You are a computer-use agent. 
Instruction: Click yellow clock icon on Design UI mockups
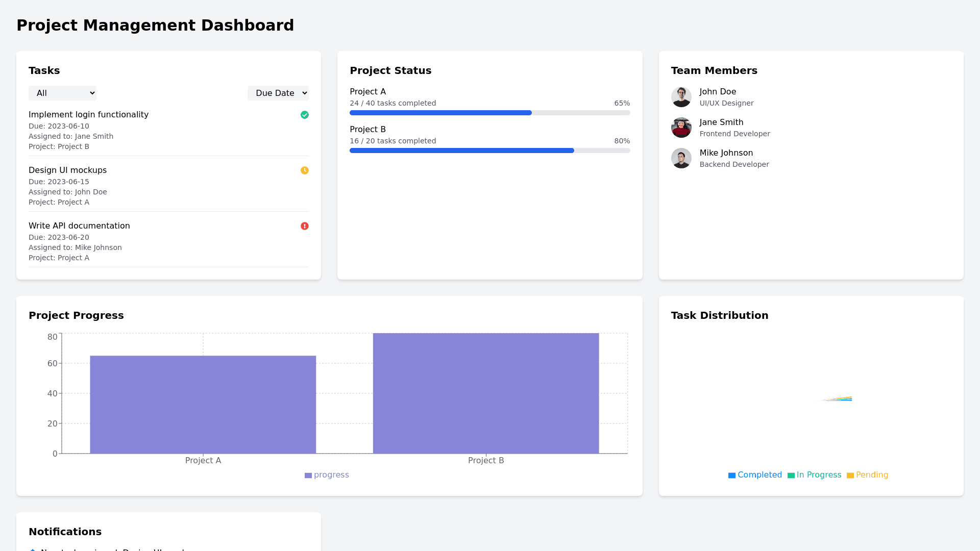click(x=305, y=170)
